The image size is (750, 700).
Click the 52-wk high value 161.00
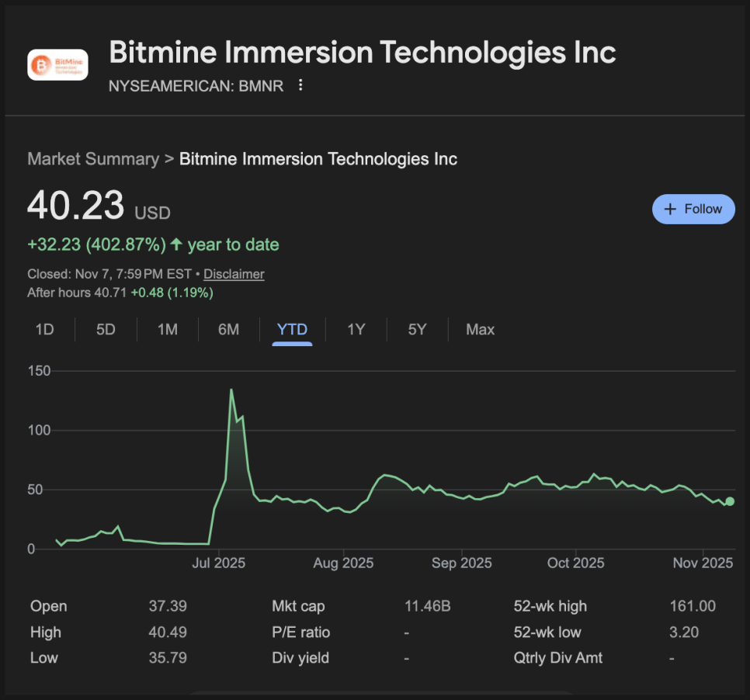pyautogui.click(x=693, y=606)
